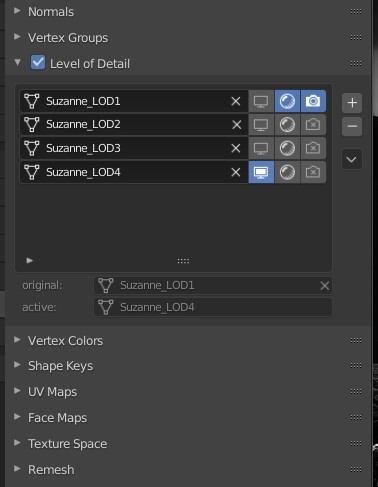Toggle shading sphere for Suzanne_LOD1
This screenshot has width=378, height=487.
pos(287,101)
